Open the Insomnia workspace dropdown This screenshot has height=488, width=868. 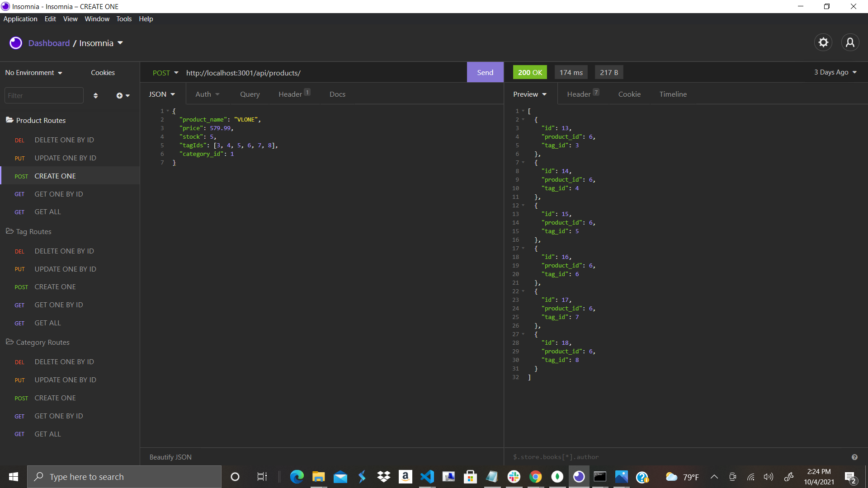pyautogui.click(x=101, y=43)
